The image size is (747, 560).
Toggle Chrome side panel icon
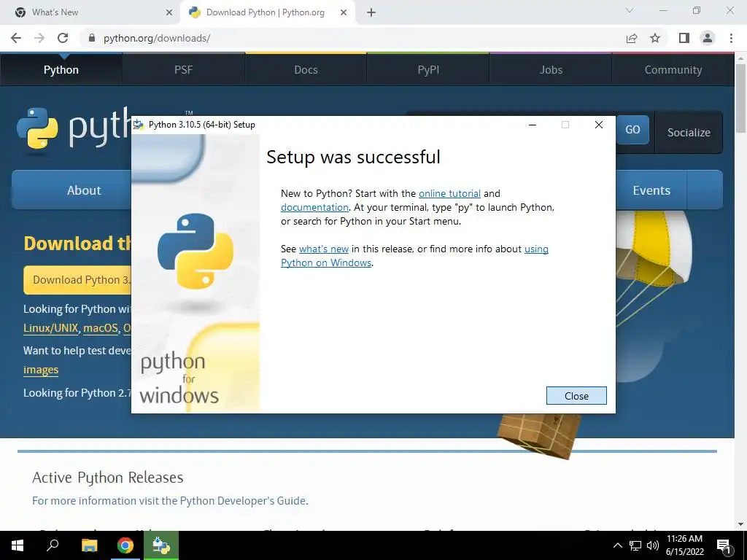[684, 38]
